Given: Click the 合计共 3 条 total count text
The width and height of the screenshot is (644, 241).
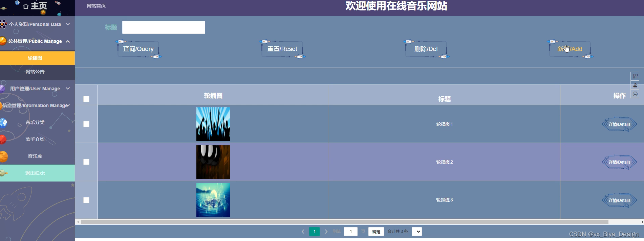Looking at the screenshot, I should tap(398, 232).
